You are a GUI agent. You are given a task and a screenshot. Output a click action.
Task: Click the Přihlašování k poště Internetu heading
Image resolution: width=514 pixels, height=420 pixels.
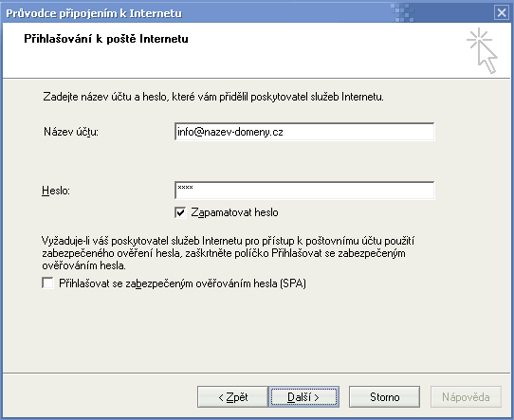tap(106, 39)
